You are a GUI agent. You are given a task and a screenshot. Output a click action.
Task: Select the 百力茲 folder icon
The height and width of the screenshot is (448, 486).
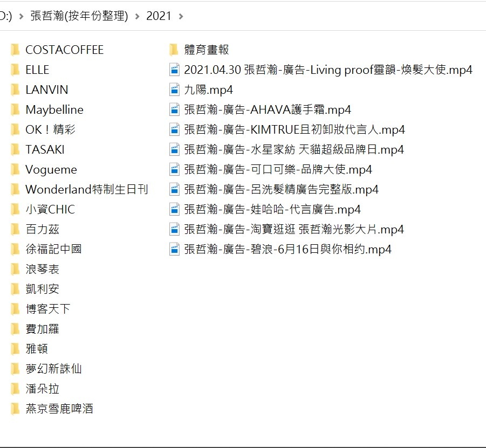pos(15,229)
